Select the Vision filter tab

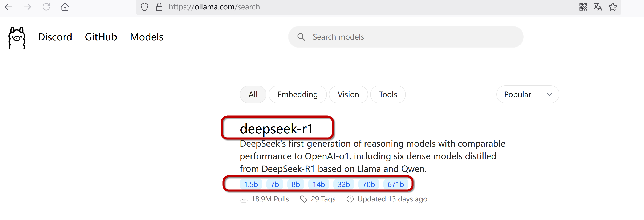pos(348,94)
